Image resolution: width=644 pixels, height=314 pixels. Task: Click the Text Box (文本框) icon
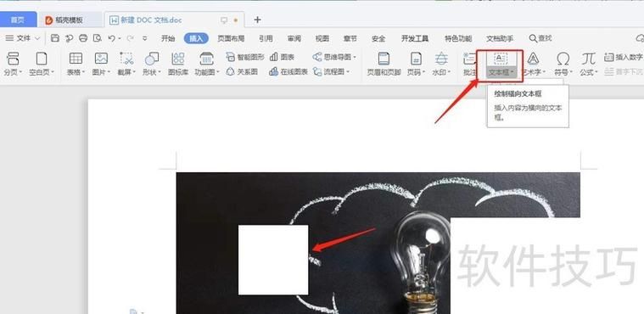pyautogui.click(x=500, y=59)
